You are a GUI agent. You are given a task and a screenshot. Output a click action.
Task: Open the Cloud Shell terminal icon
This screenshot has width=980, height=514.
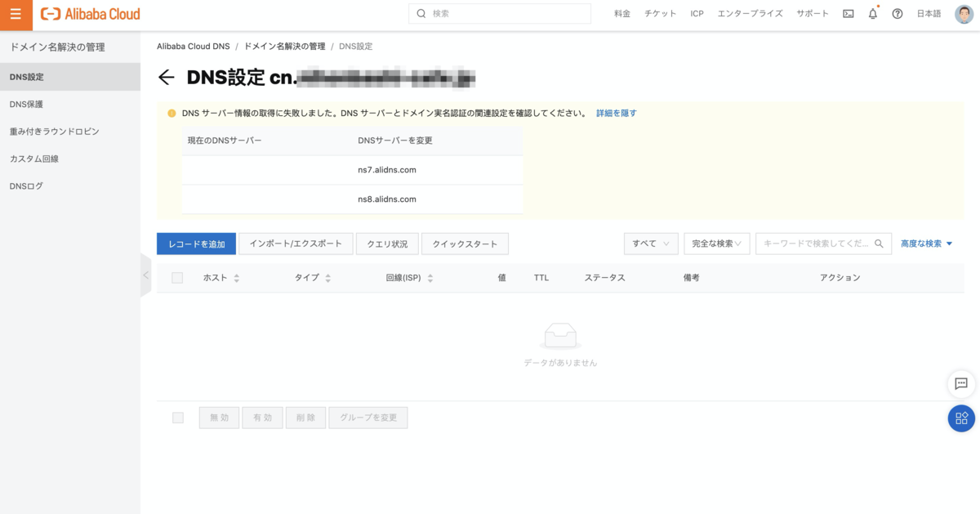point(849,14)
